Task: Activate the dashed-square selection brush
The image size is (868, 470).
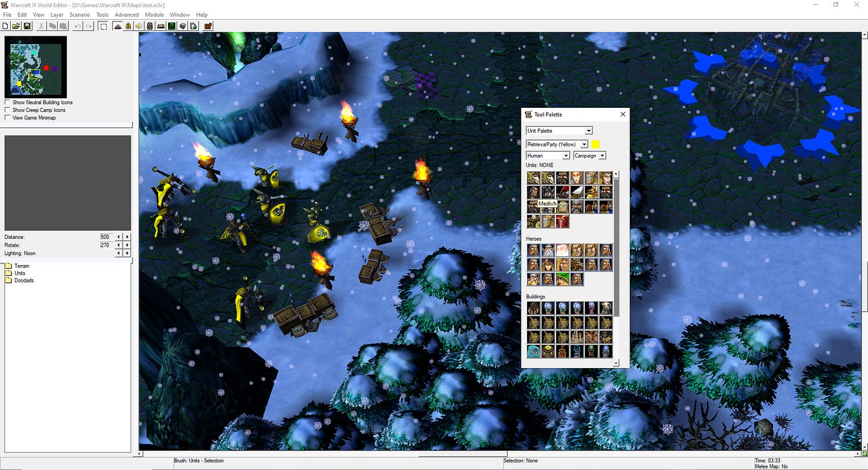Action: pyautogui.click(x=103, y=26)
